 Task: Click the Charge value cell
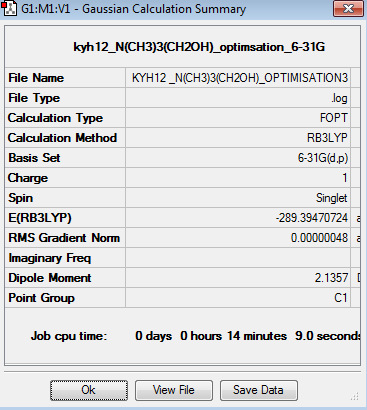tap(238, 178)
